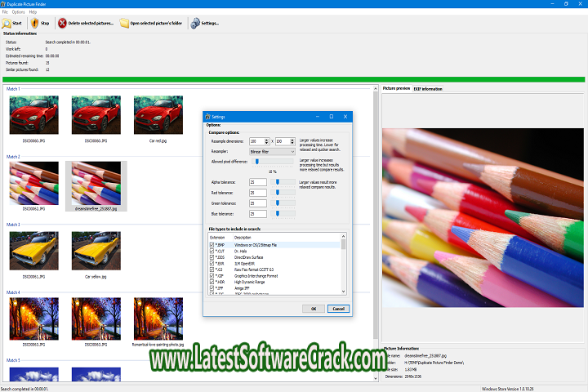Uncheck the *.BMP file type

coord(212,244)
